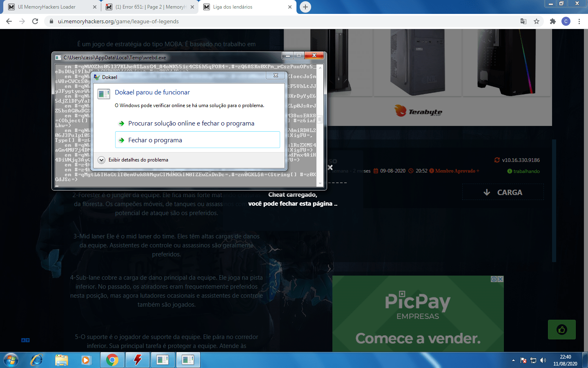This screenshot has width=588, height=368.
Task: Click the PicPay Empresas advertisement
Action: [418, 314]
